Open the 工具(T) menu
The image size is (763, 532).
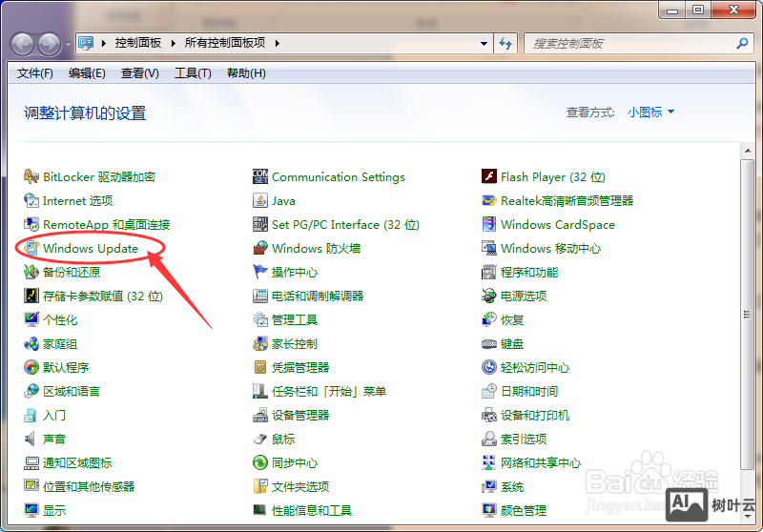click(194, 73)
